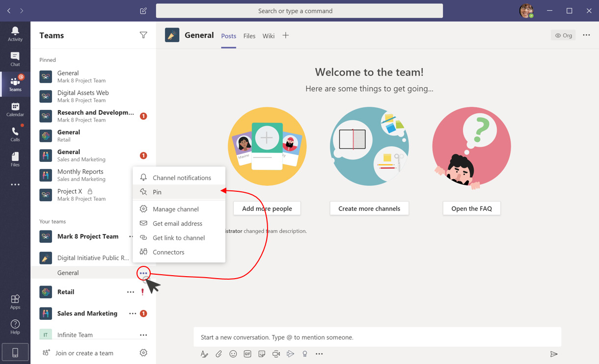This screenshot has height=364, width=599.
Task: Open more messaging extensions ellipsis
Action: (x=319, y=354)
